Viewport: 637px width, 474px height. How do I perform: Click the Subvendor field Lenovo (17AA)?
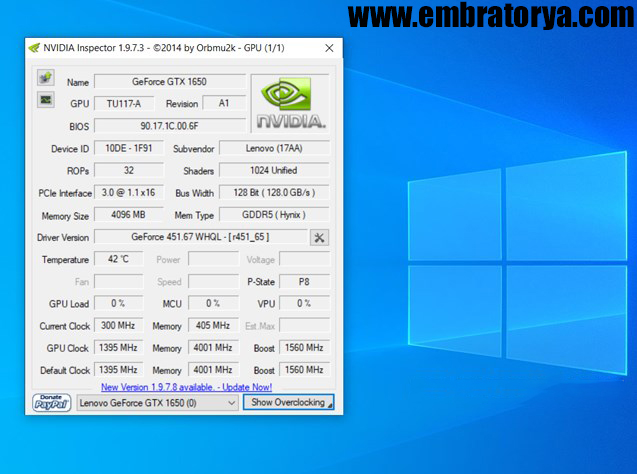tap(274, 148)
